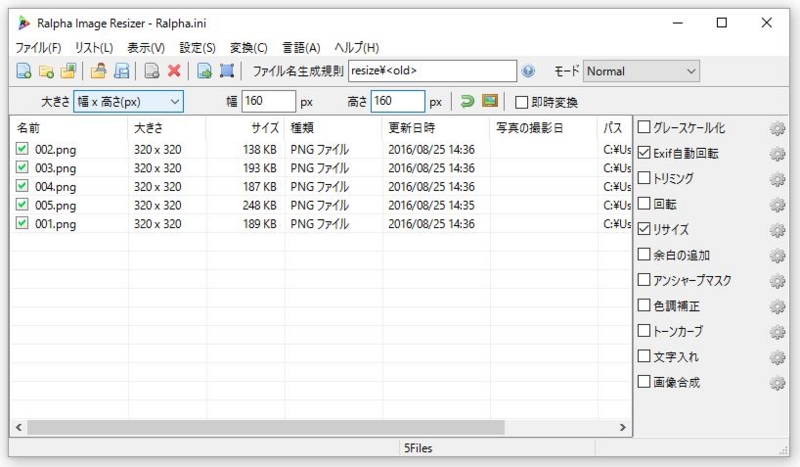Enable the 回転 checkbox

click(x=644, y=203)
